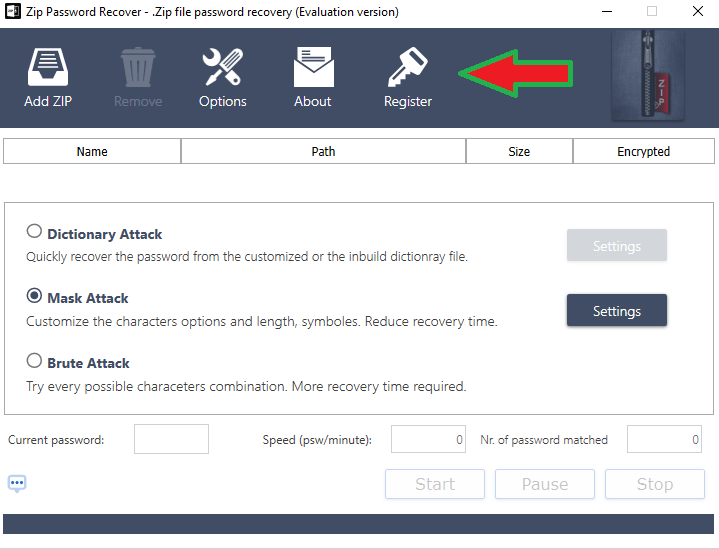The width and height of the screenshot is (719, 549).
Task: Click the 'Nr. of password matched' label
Action: [x=544, y=440]
